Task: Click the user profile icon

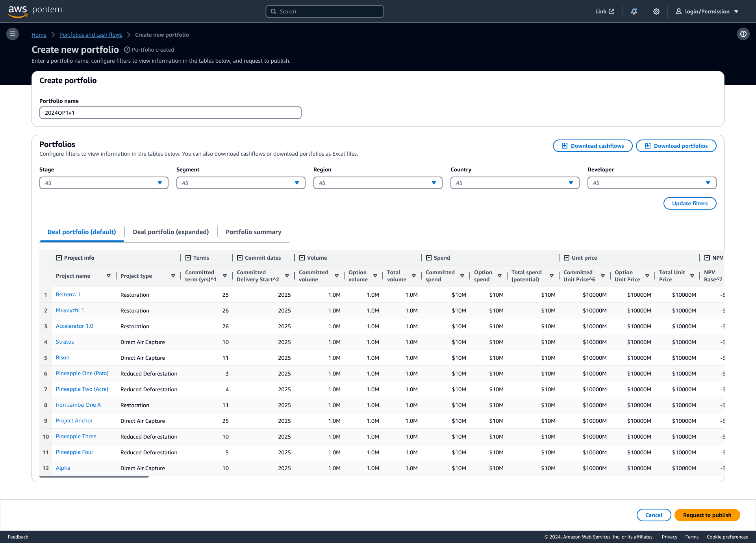Action: click(x=679, y=11)
